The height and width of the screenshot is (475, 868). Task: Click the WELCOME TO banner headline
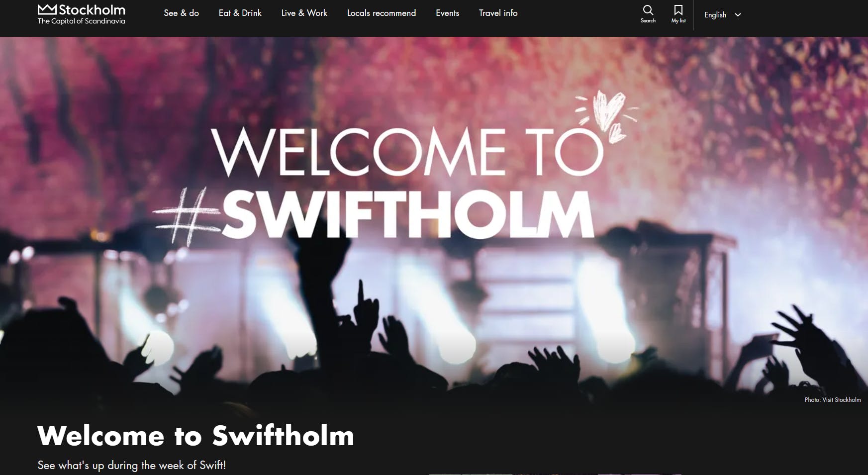tap(407, 152)
